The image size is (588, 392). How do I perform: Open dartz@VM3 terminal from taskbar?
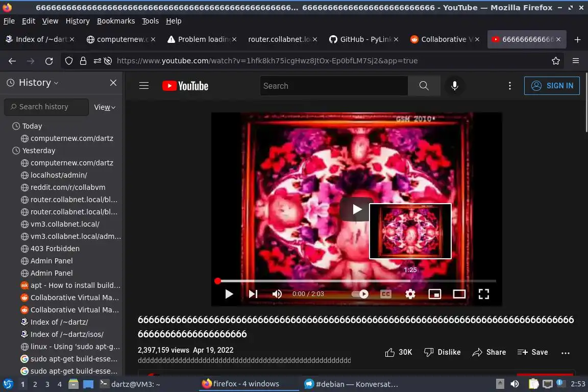(x=130, y=384)
